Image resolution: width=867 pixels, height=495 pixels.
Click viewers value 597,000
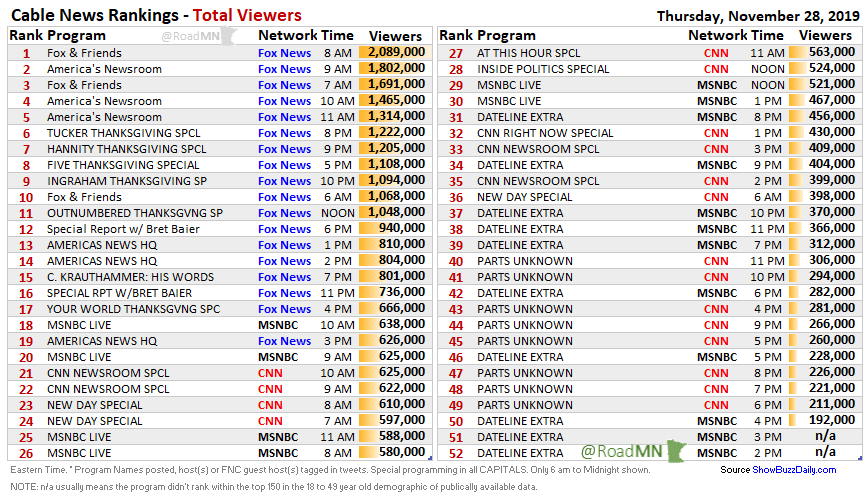click(x=402, y=420)
